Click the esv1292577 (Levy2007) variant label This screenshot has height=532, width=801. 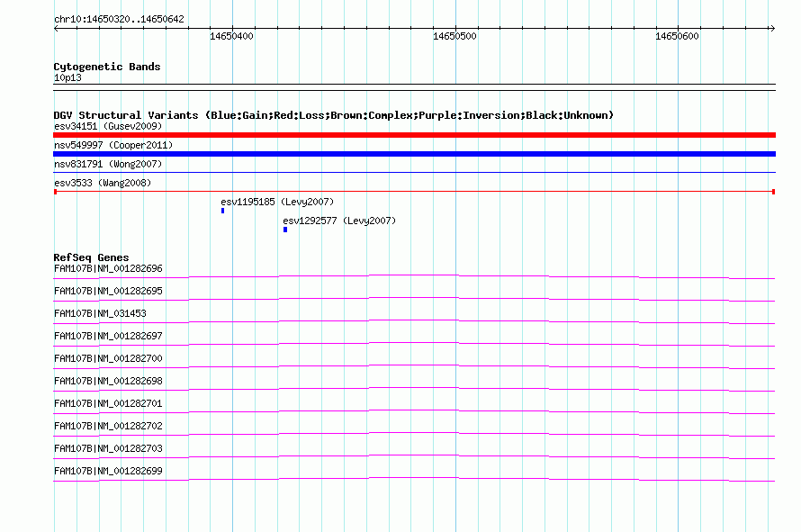point(339,221)
